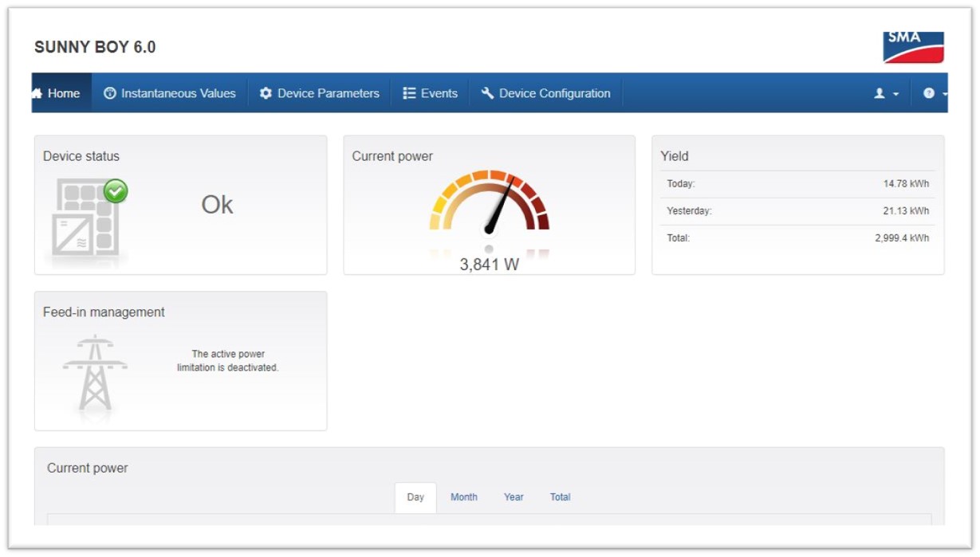The image size is (980, 557).
Task: Click the active power limitation message
Action: (228, 361)
